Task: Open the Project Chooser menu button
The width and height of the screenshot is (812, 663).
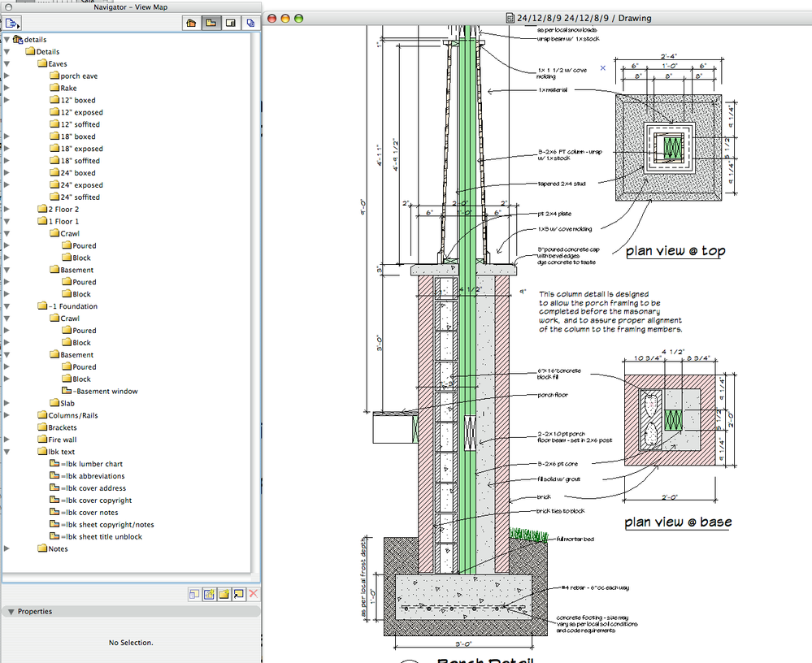Action: [x=13, y=24]
